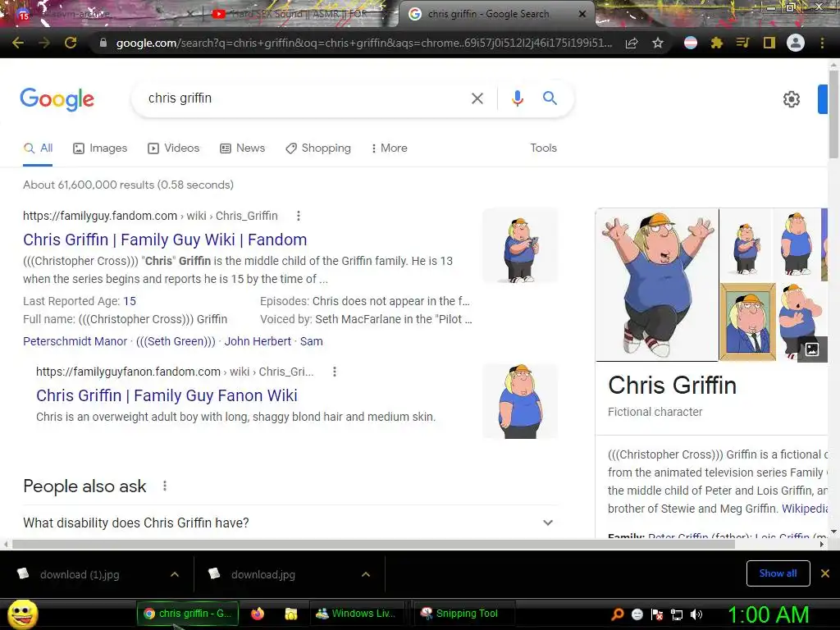Reload the page with refresh icon
Screen dimensions: 840x630
tap(71, 43)
